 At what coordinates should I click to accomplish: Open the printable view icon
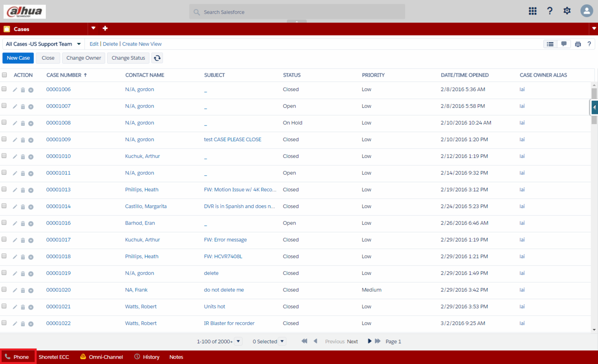(578, 44)
